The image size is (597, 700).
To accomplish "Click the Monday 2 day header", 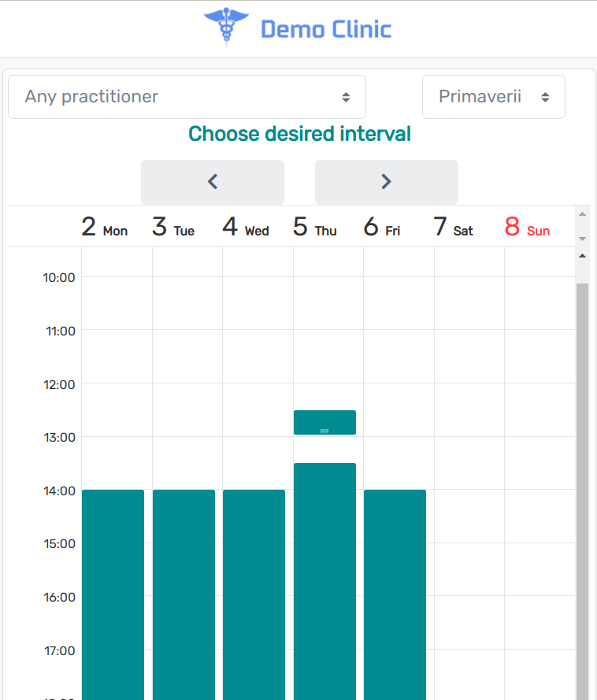I will pyautogui.click(x=104, y=228).
